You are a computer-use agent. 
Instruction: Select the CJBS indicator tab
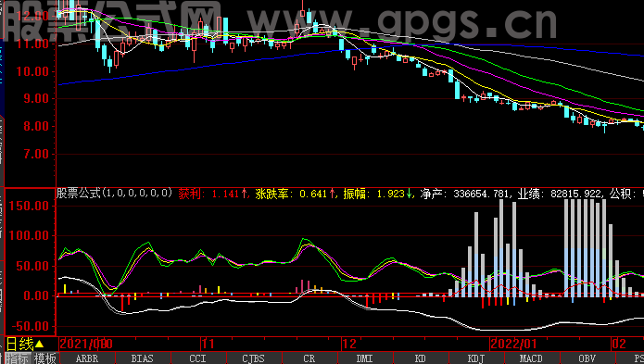[253, 358]
